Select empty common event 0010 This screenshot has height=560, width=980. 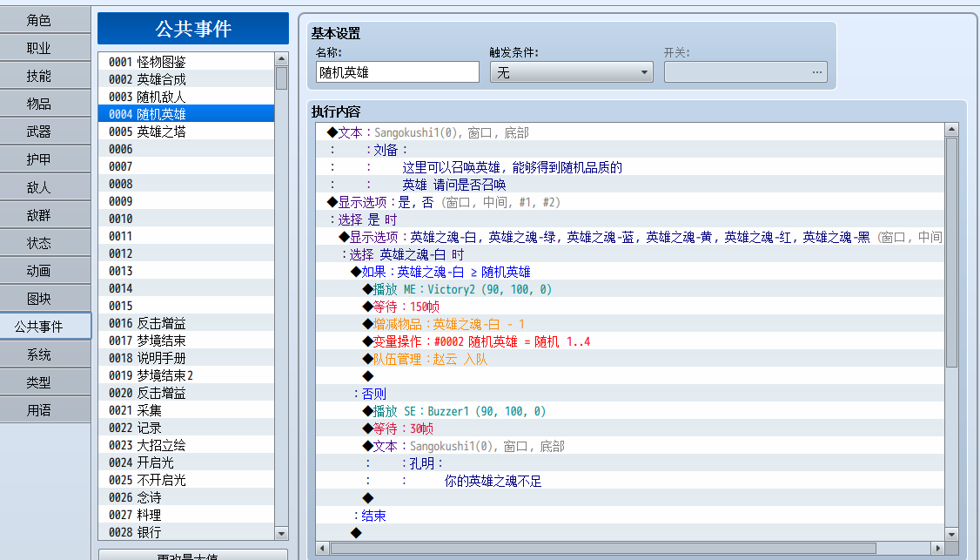(x=186, y=219)
